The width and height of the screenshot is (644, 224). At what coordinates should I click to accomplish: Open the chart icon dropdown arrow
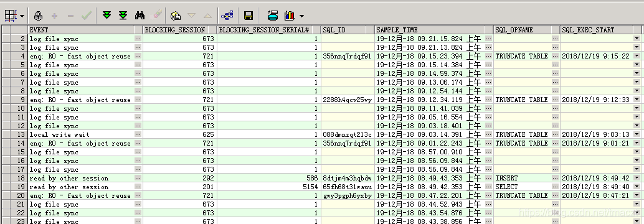[x=302, y=16]
